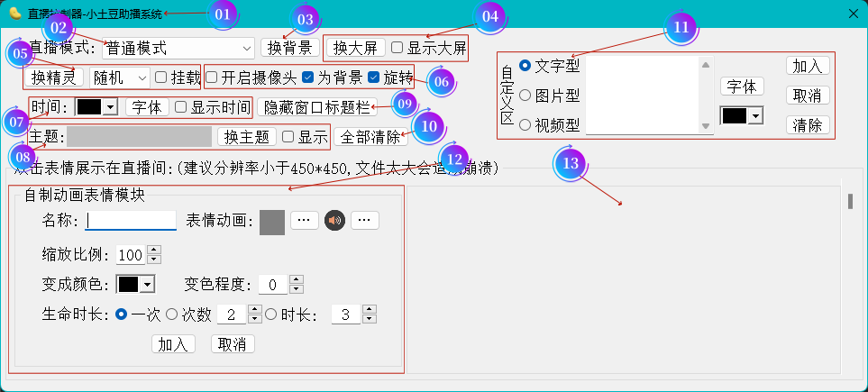Click the gray 表情动画 preview thumbnail
This screenshot has width=868, height=392.
pos(272,222)
